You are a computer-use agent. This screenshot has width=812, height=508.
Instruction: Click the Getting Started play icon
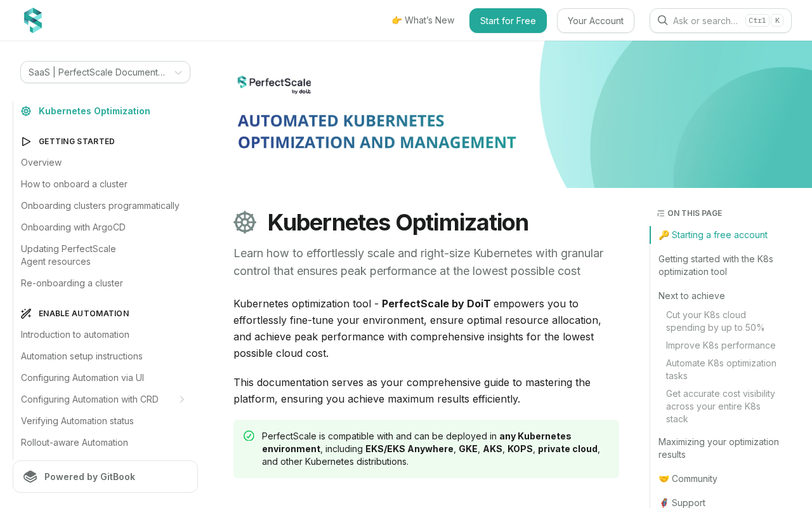tap(26, 142)
